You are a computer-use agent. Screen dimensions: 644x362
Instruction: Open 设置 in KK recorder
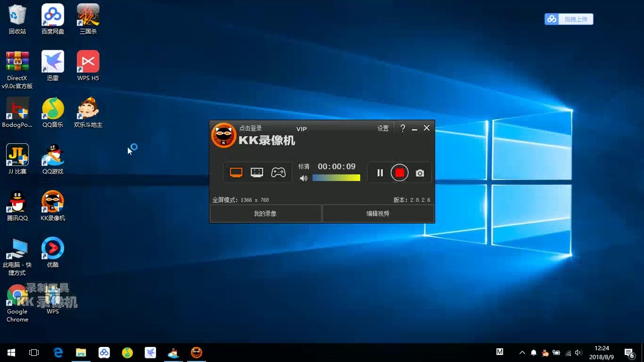coord(383,129)
